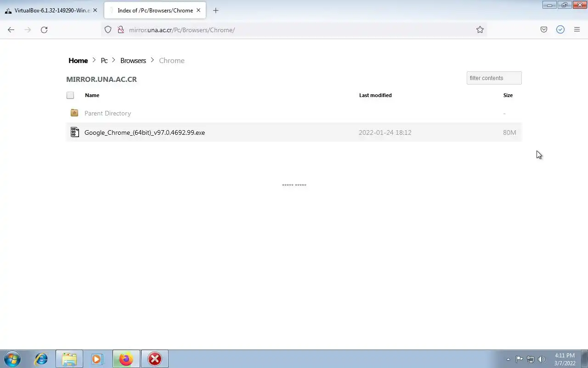588x368 pixels.
Task: Reload the current page
Action: pyautogui.click(x=44, y=29)
